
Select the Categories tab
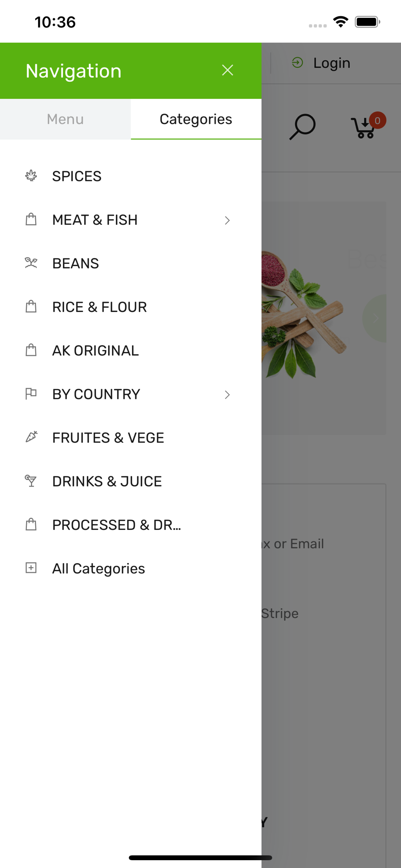pyautogui.click(x=196, y=119)
